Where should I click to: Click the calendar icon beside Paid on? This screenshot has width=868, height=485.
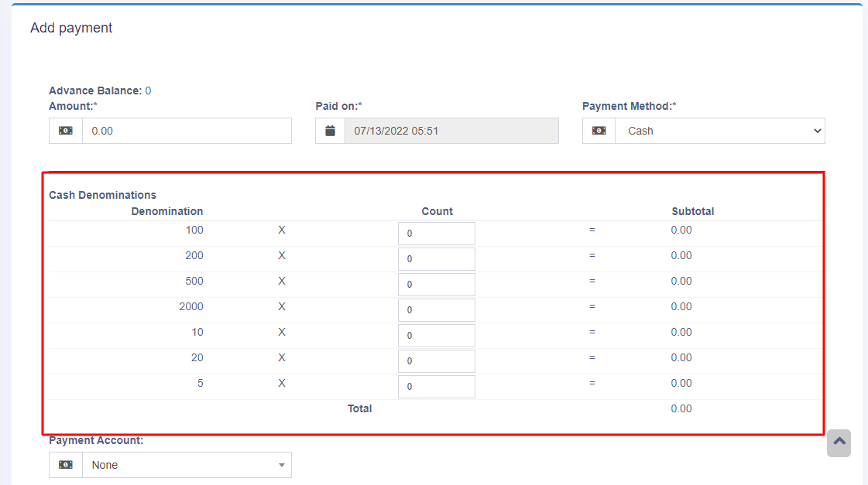point(331,131)
